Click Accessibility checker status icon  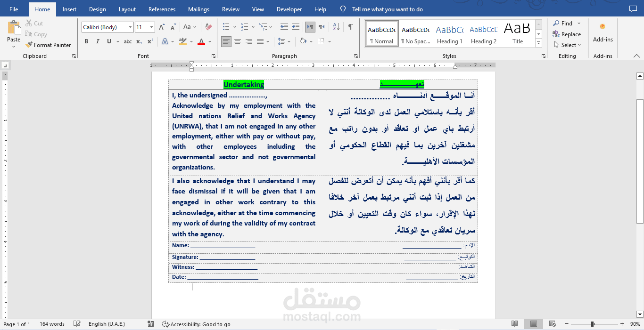165,324
